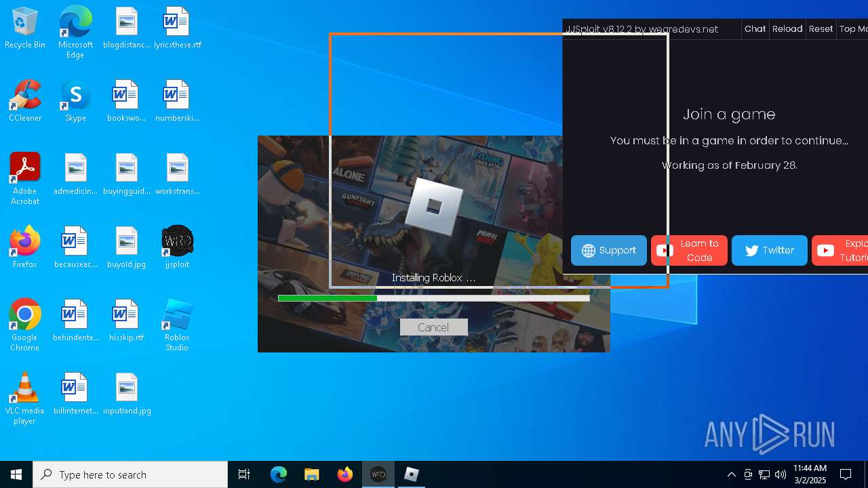This screenshot has height=488, width=868.
Task: Select the billinternet... Word document icon
Action: coord(75,394)
